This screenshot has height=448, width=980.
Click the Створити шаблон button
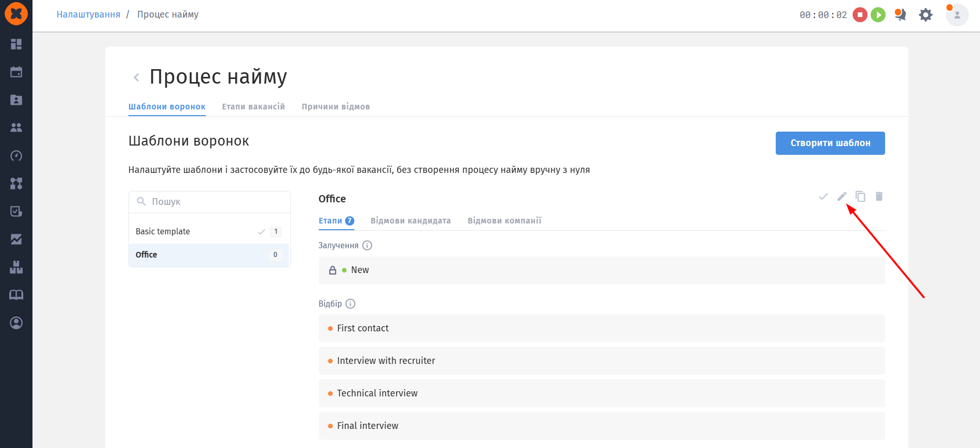[830, 143]
